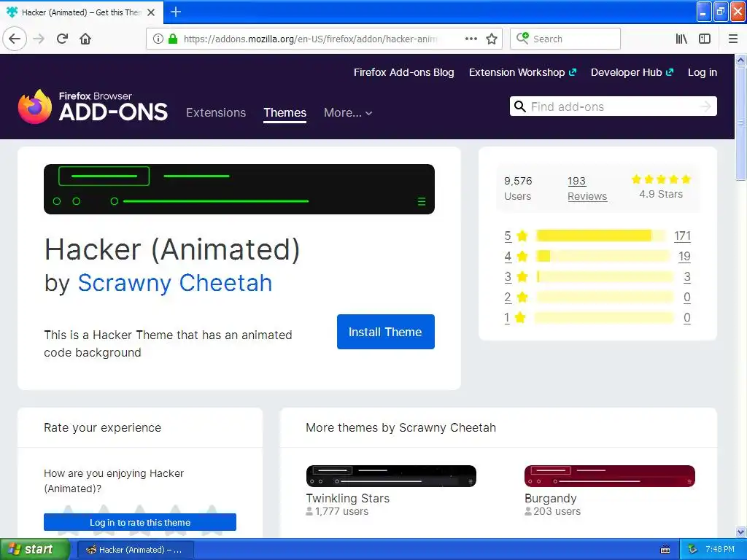Open Twinkling Stars theme preview
The image size is (747, 560).
click(391, 476)
